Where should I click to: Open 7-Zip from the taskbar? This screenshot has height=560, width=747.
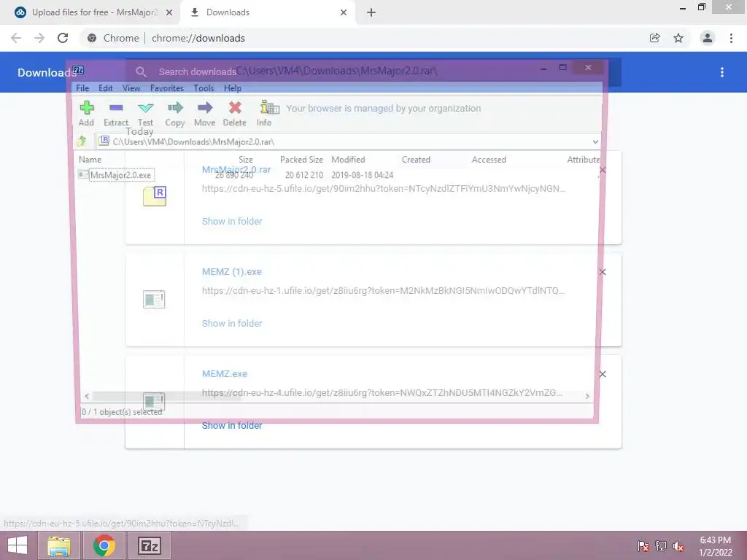(149, 545)
